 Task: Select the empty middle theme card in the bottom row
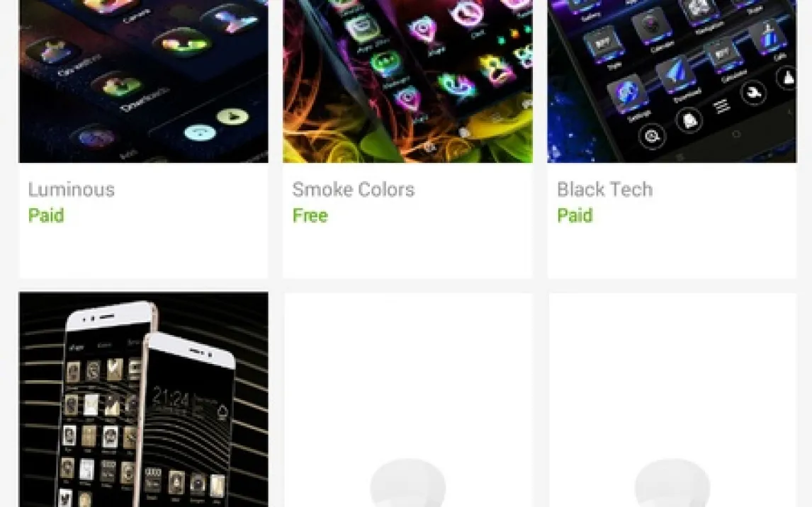(407, 399)
